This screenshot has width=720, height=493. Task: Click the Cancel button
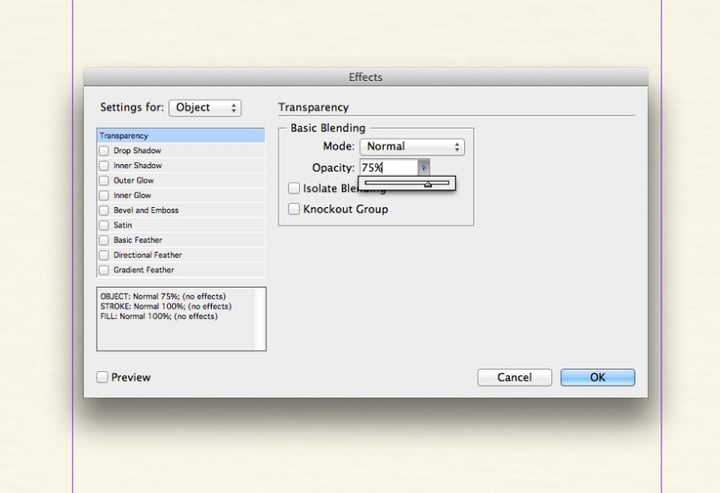point(514,377)
